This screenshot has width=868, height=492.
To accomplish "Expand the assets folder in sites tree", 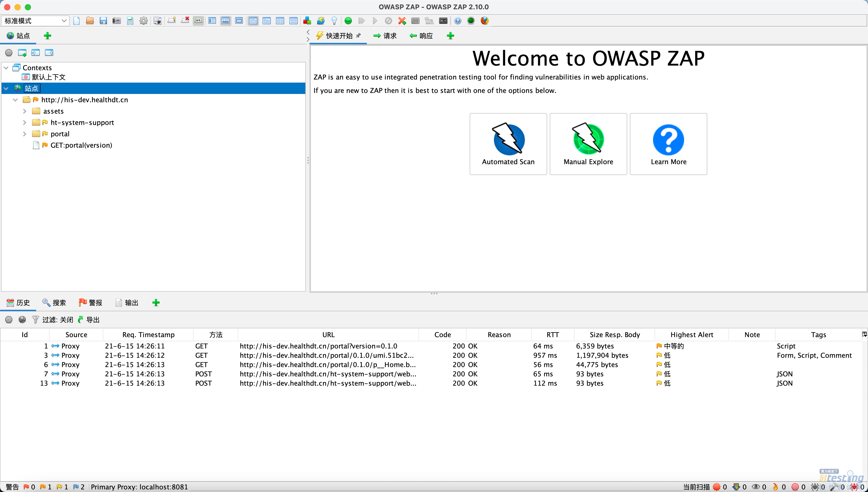I will point(24,111).
